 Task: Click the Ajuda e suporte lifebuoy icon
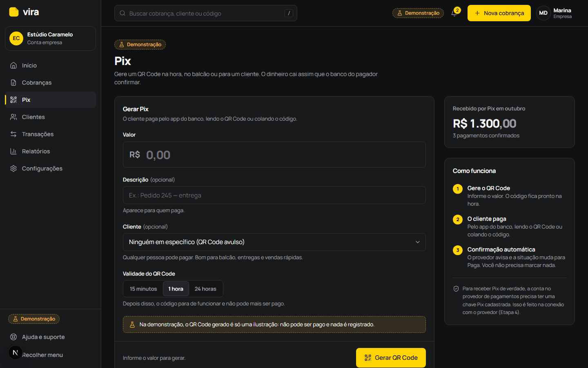[13, 337]
